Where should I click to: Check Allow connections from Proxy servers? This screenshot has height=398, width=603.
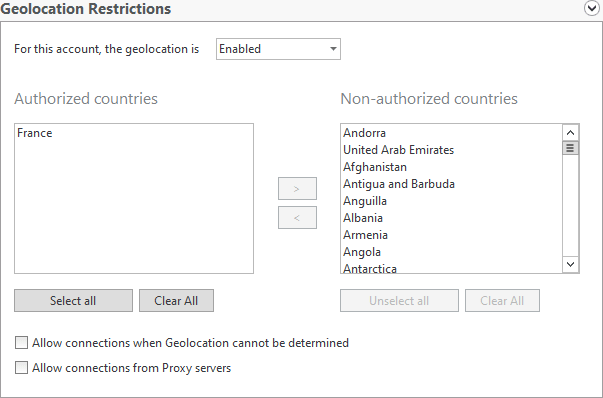point(22,368)
